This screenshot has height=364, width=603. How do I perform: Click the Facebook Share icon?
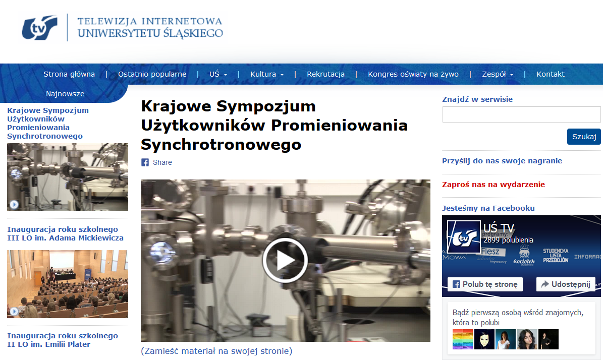(x=145, y=162)
